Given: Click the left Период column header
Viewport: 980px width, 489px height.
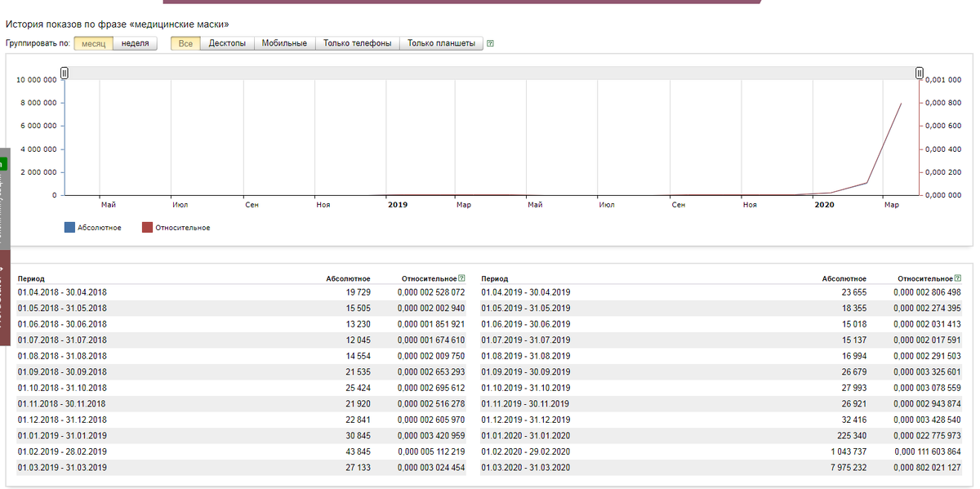Looking at the screenshot, I should click(x=31, y=278).
